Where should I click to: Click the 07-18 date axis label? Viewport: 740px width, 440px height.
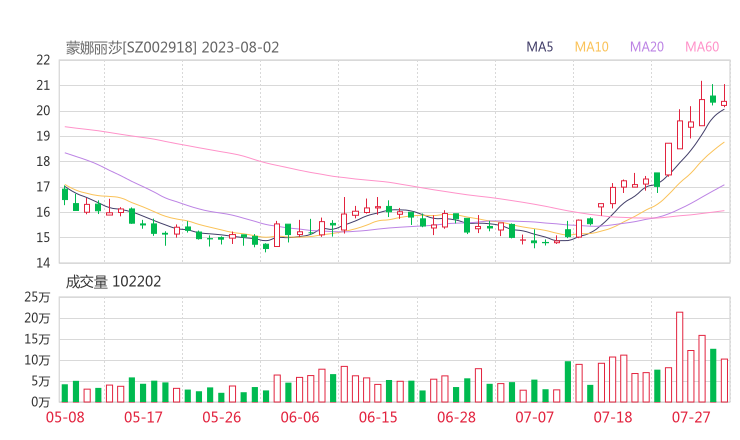pyautogui.click(x=613, y=417)
